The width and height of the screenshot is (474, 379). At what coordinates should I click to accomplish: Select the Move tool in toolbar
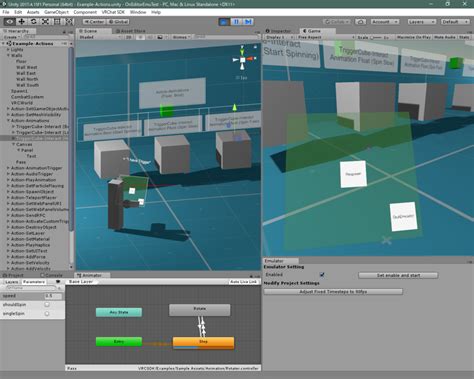(x=21, y=22)
